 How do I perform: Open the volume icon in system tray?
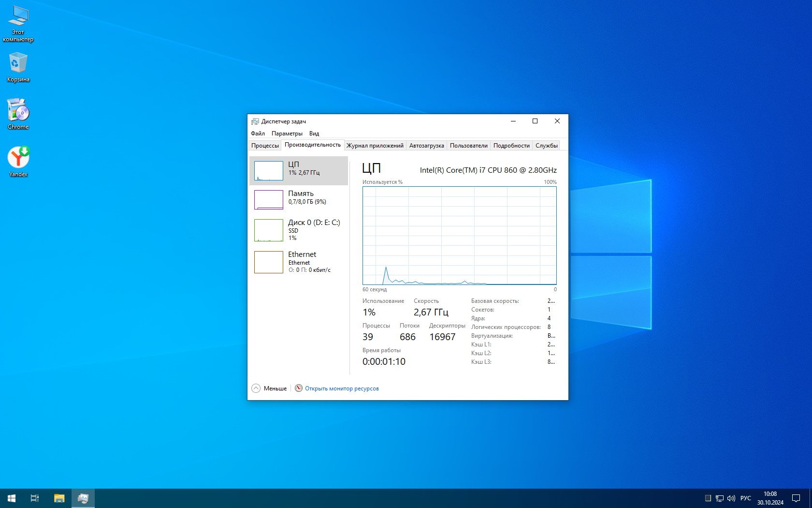coord(731,498)
